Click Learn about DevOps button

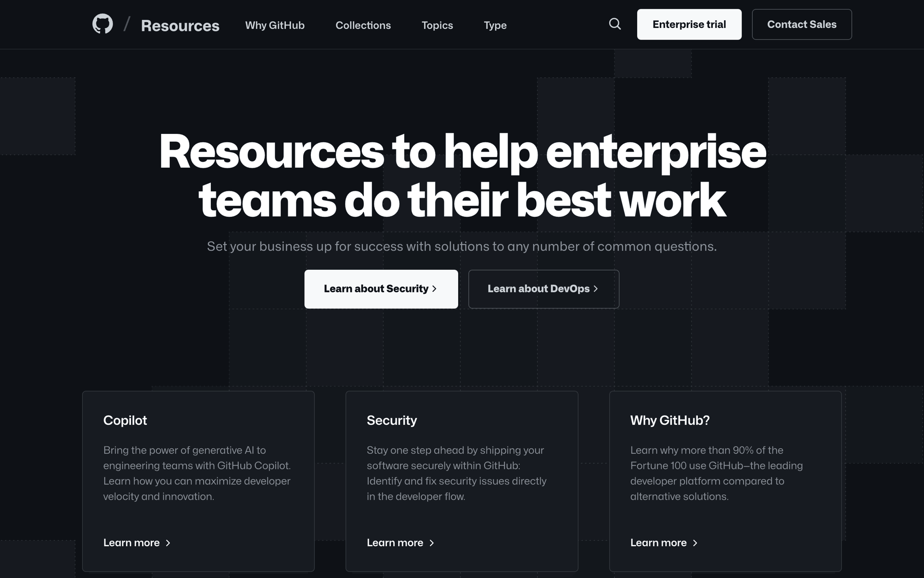pyautogui.click(x=544, y=289)
